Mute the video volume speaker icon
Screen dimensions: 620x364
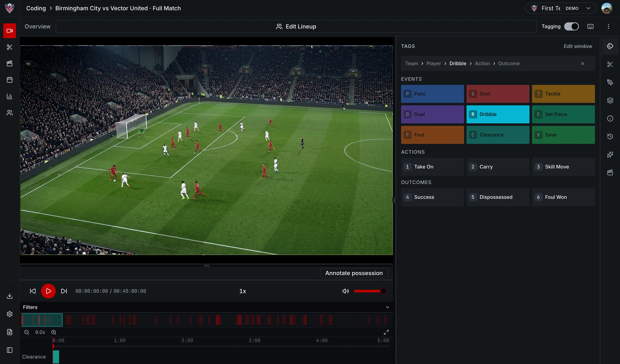(x=345, y=291)
